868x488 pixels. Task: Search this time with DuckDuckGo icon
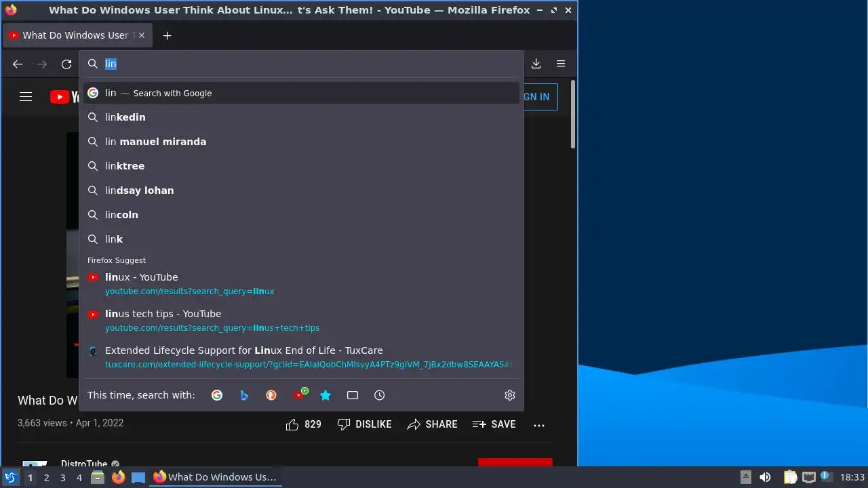tap(271, 395)
